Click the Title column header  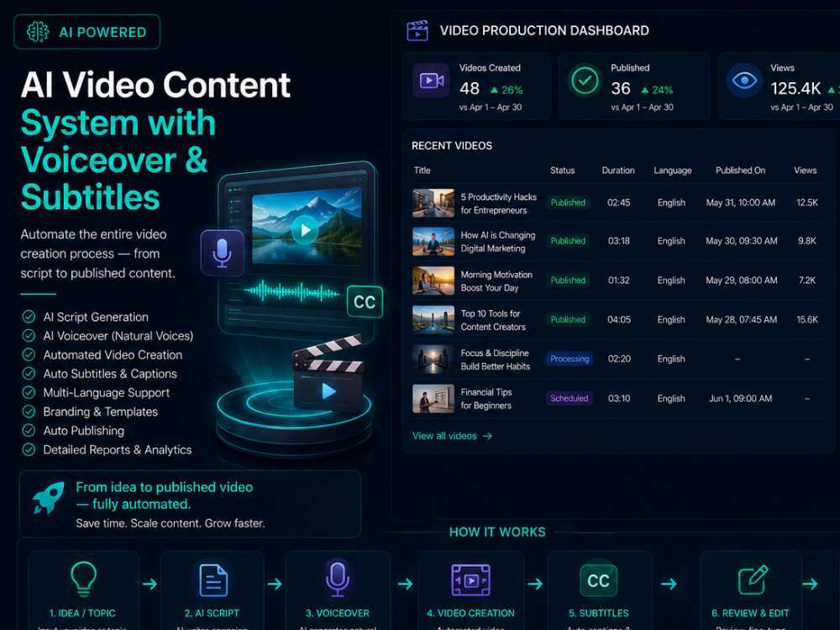[423, 171]
